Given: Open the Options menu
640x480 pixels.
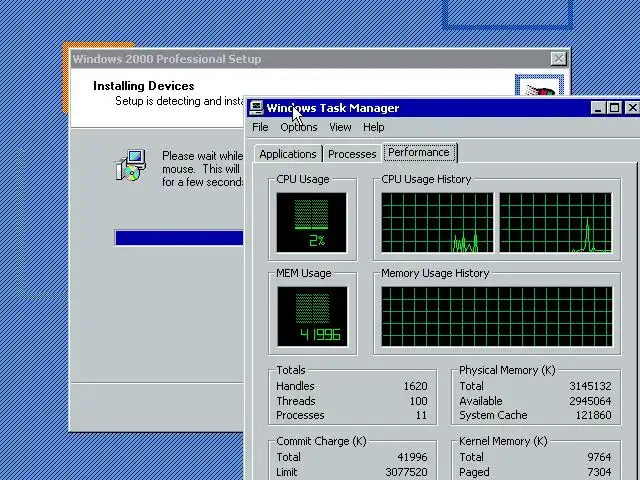Looking at the screenshot, I should coord(299,127).
